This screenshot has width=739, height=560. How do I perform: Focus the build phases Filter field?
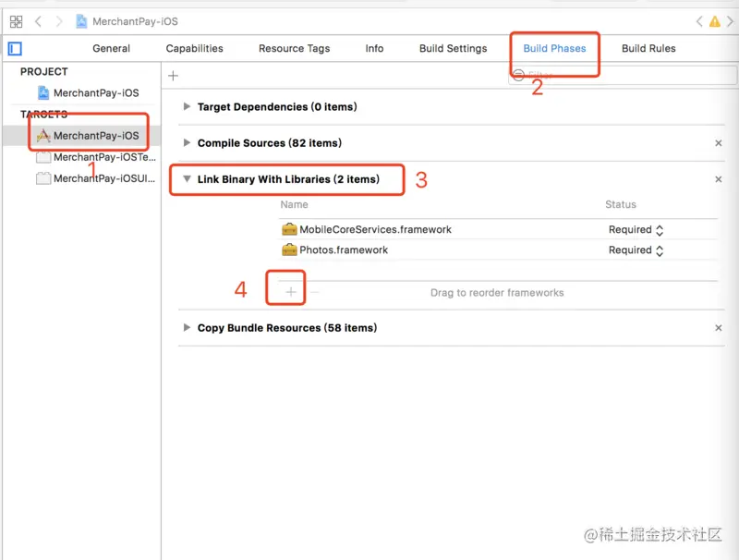click(x=623, y=76)
